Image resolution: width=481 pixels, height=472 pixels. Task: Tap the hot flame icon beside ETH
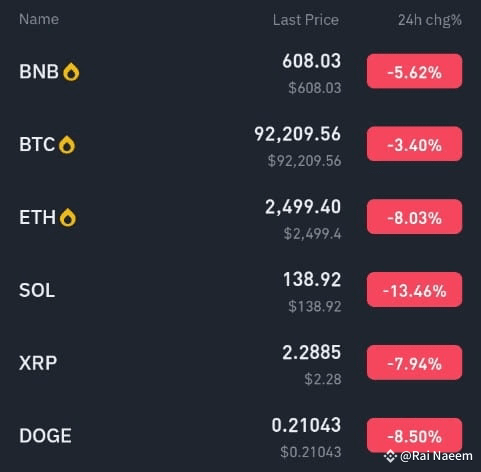click(68, 218)
